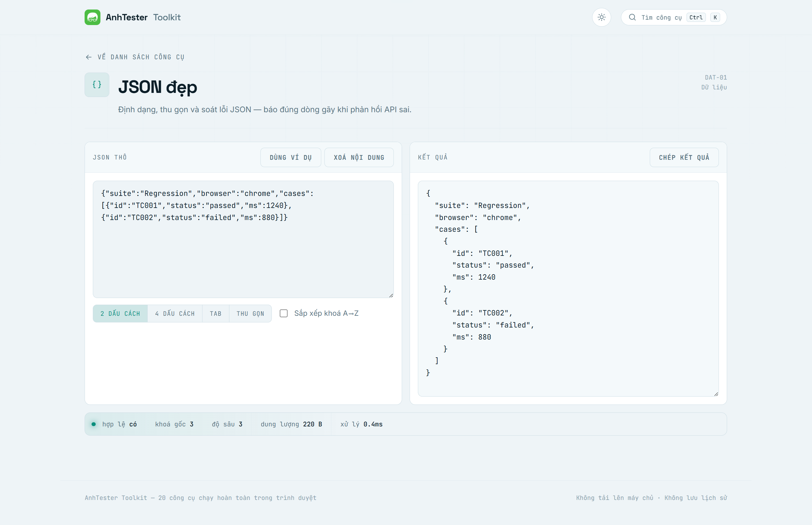
Task: Click the AnhTester green logo icon
Action: pyautogui.click(x=92, y=17)
